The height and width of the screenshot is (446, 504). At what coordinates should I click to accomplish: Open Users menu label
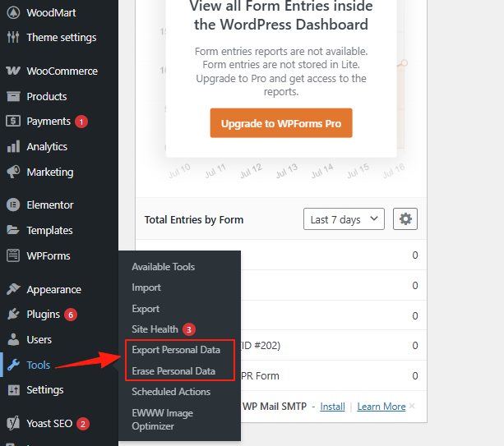click(x=39, y=340)
